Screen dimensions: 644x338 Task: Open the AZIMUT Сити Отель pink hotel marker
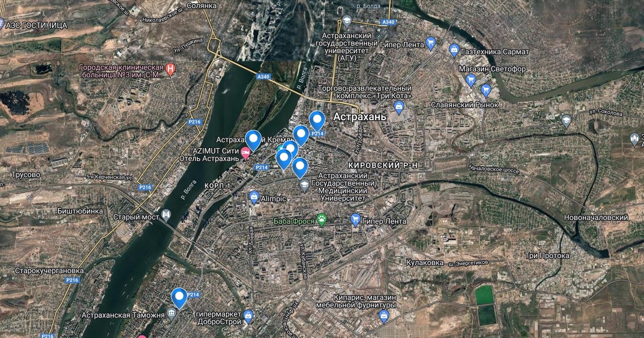coord(246,154)
